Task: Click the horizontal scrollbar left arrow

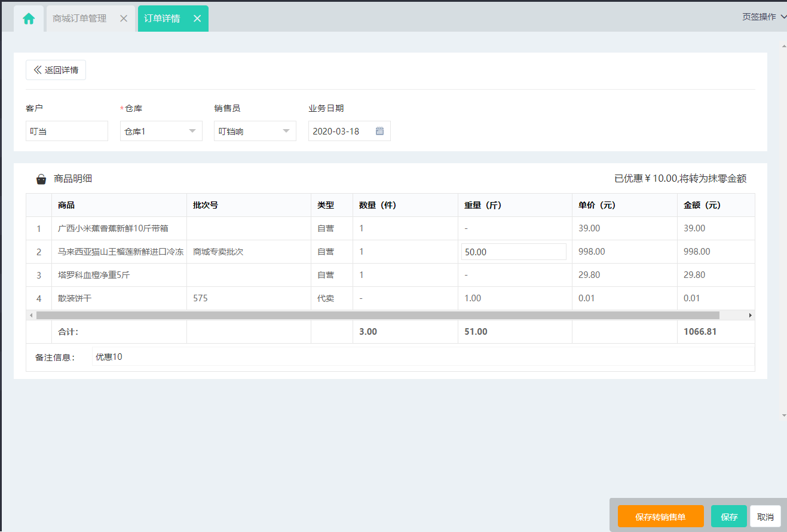Action: tap(30, 315)
